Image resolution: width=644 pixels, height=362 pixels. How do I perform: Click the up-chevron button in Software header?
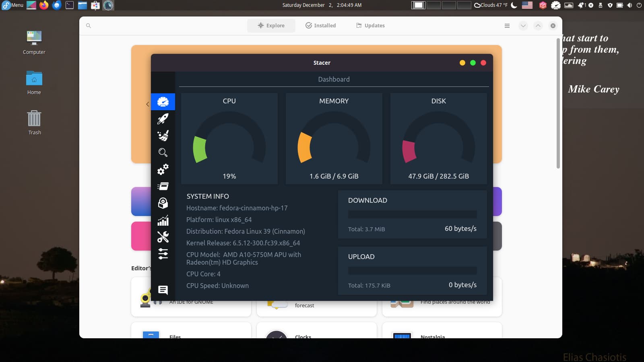tap(538, 26)
